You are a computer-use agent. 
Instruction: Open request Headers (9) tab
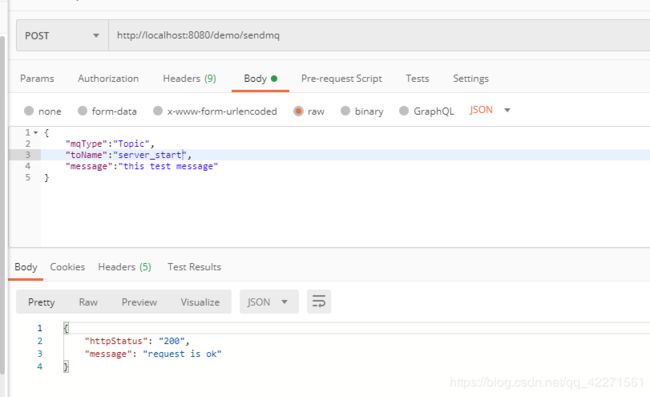coord(189,79)
